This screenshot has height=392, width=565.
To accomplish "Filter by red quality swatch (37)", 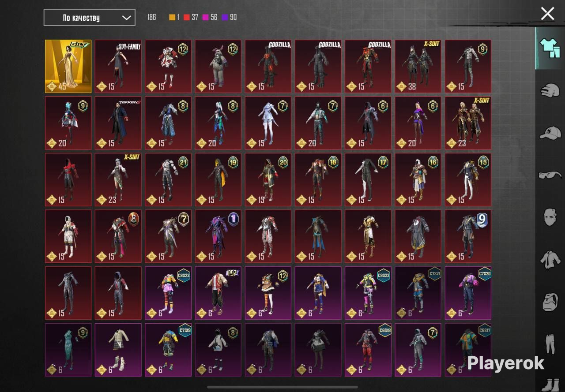I will 186,18.
